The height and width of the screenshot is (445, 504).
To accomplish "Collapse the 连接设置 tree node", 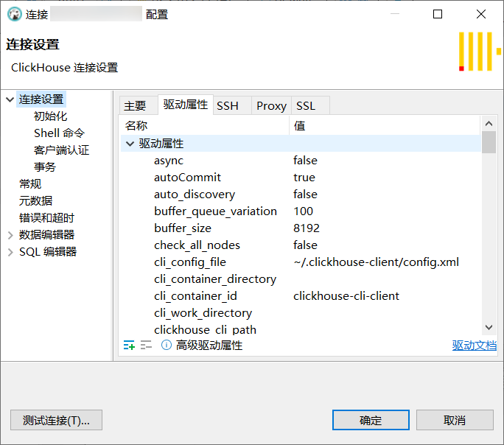I will pos(10,99).
